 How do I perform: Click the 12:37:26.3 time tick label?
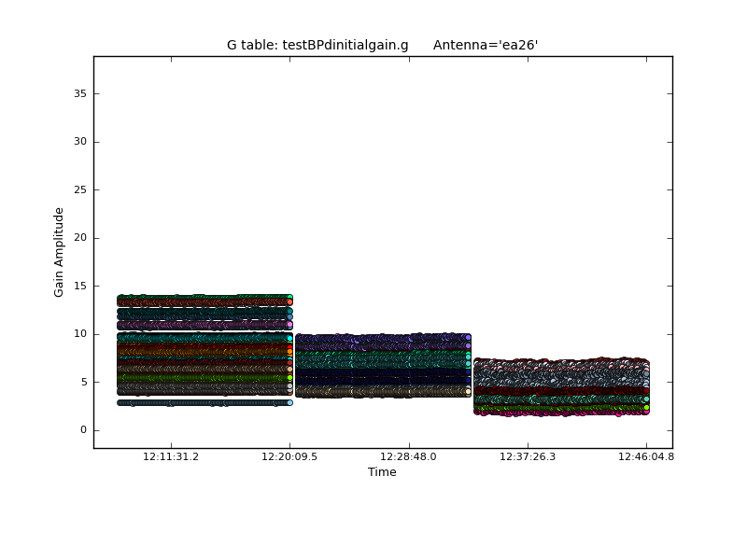coord(528,457)
